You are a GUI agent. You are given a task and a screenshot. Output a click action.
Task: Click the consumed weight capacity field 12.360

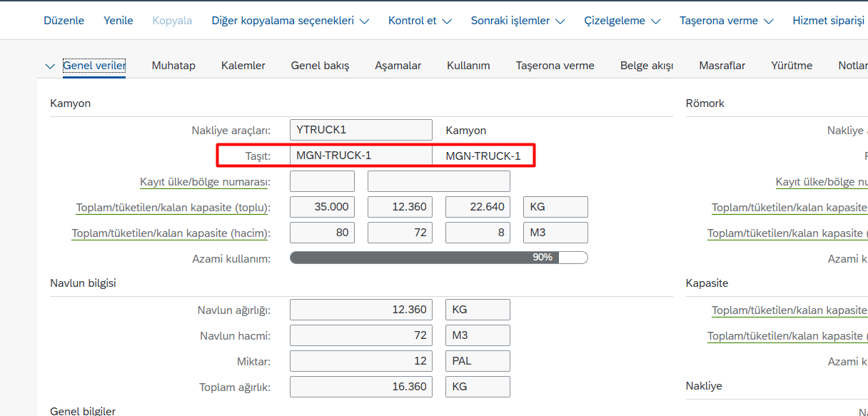click(x=400, y=207)
